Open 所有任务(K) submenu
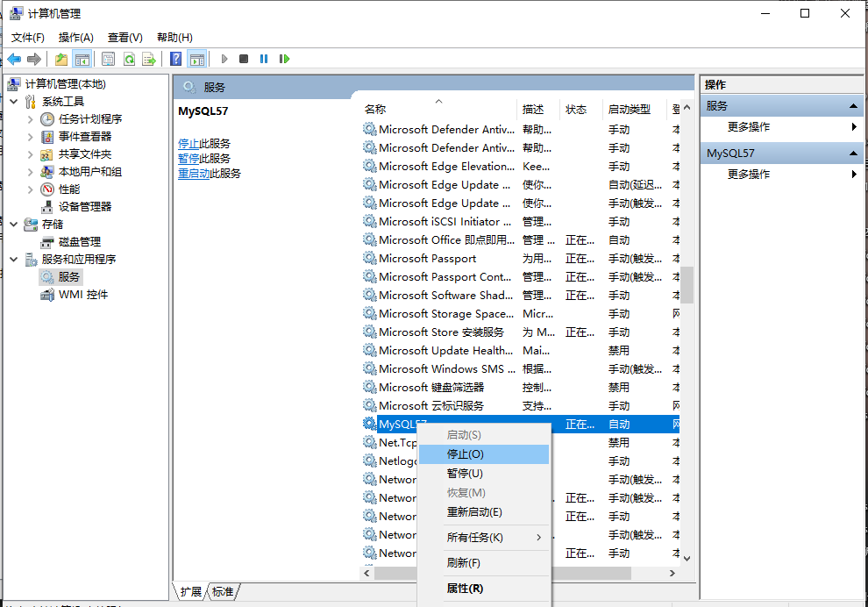The image size is (868, 607). tap(484, 538)
